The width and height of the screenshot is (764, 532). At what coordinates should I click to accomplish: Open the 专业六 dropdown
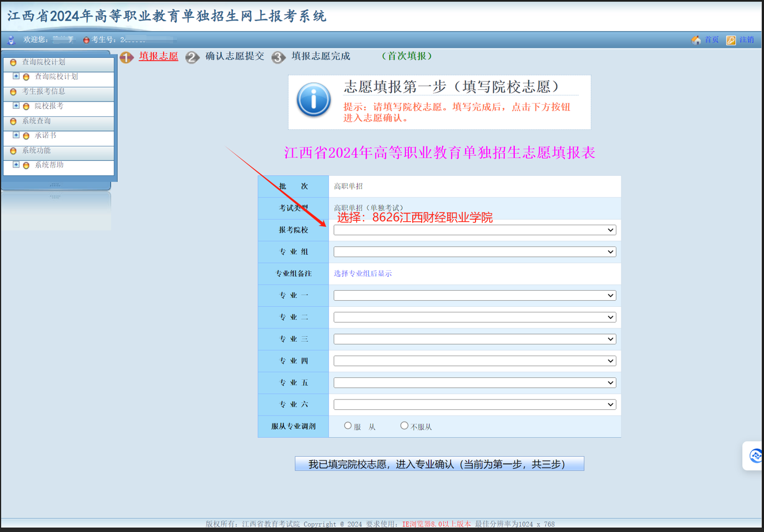(475, 404)
